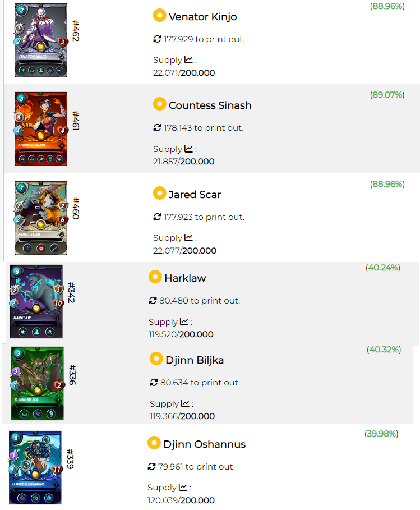
Task: Open the Djinn Oshannus card image
Action: [35, 468]
